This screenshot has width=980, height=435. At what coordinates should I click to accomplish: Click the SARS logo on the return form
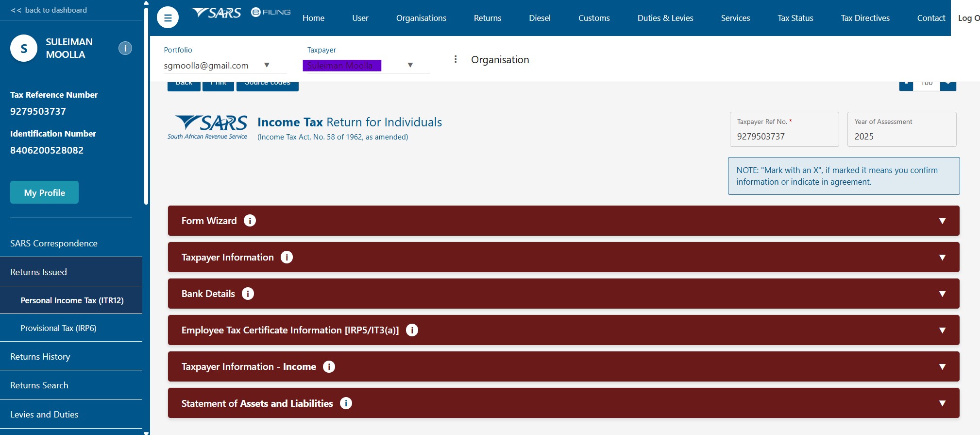pyautogui.click(x=208, y=127)
